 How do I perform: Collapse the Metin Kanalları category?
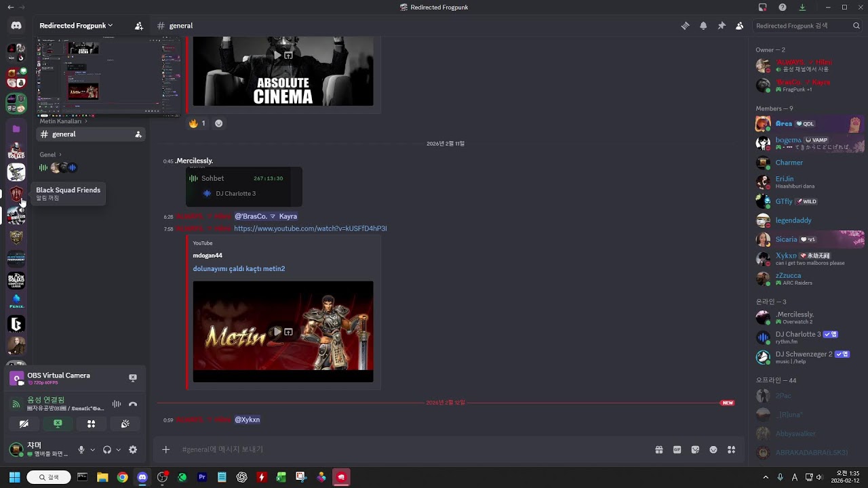pos(64,121)
